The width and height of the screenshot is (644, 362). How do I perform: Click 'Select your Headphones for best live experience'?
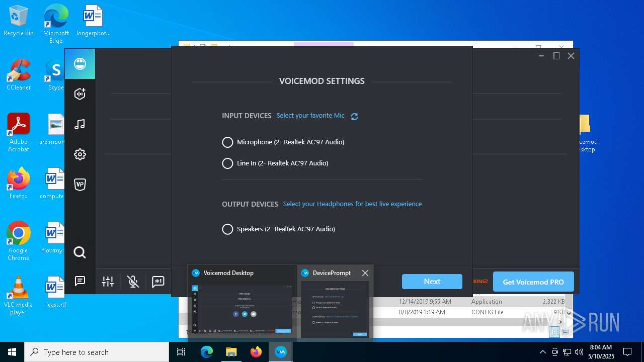352,204
